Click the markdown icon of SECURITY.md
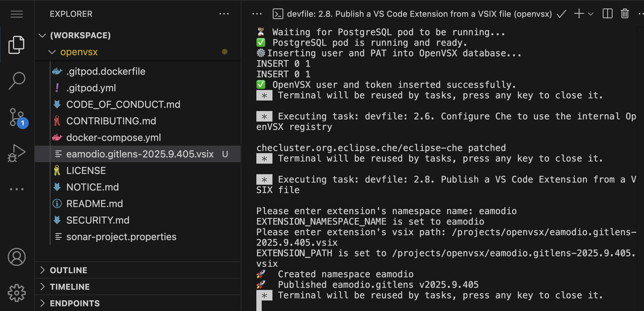This screenshot has height=311, width=644. (x=57, y=220)
